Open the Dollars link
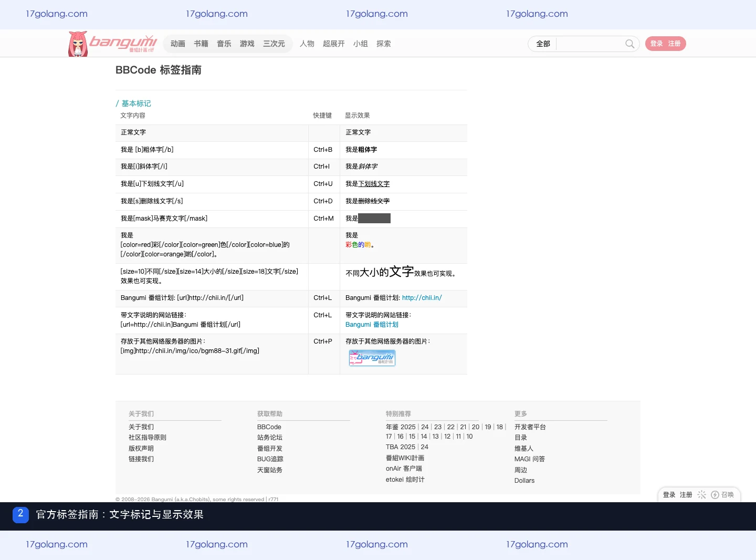The image size is (756, 560). [x=524, y=481]
